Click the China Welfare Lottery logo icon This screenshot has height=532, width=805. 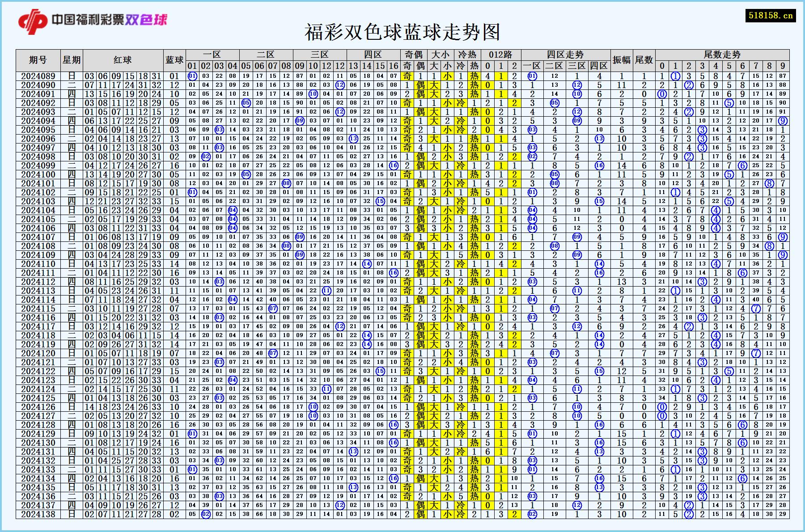31,20
